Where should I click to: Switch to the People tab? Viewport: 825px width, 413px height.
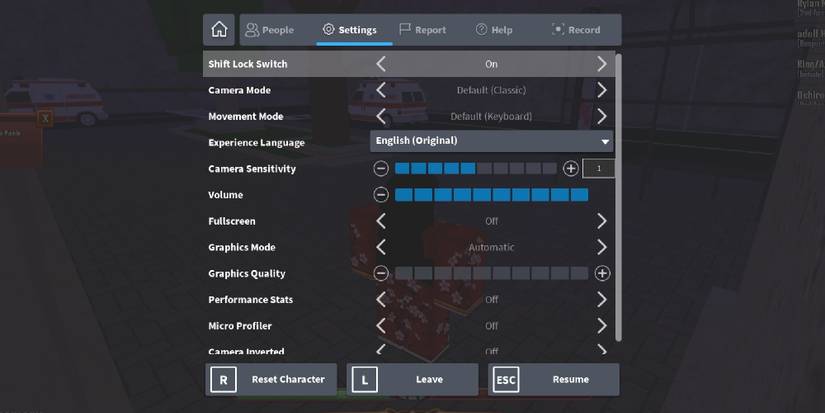pyautogui.click(x=270, y=30)
